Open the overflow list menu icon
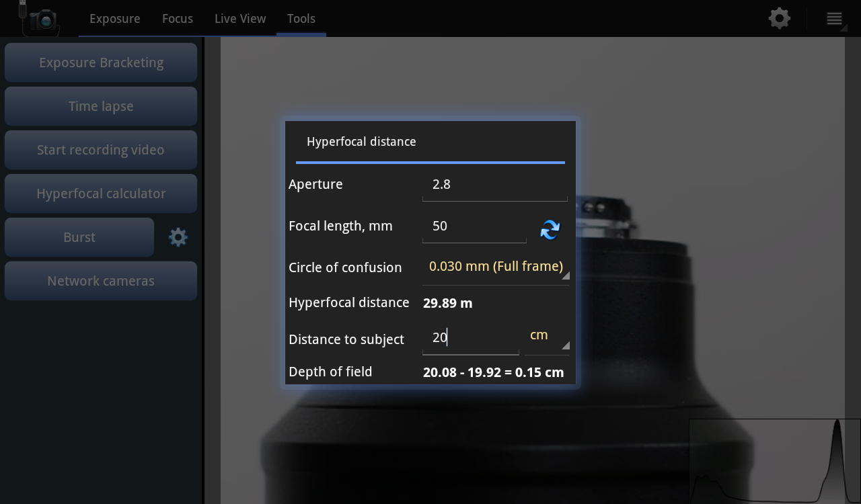 coord(834,18)
